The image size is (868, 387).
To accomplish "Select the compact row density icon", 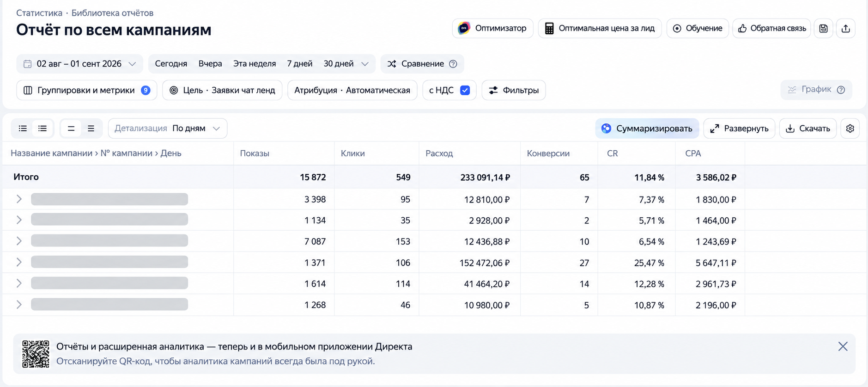I will (71, 129).
